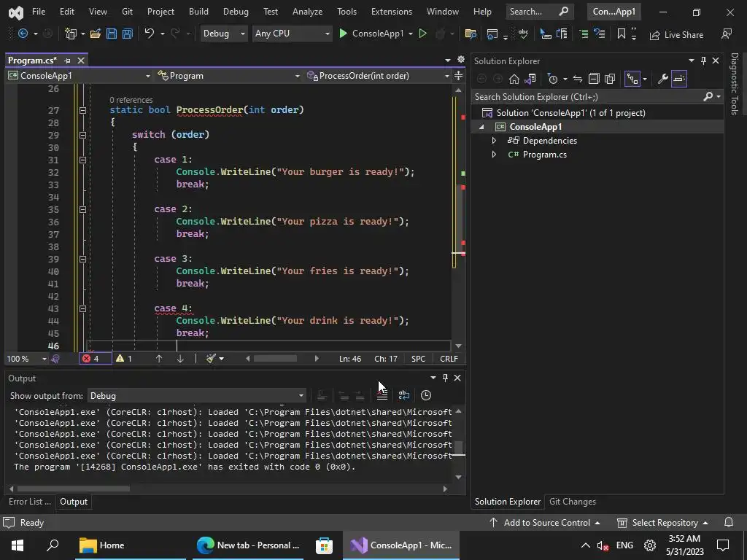Image resolution: width=747 pixels, height=560 pixels.
Task: Expand the Dependencies tree node
Action: pyautogui.click(x=494, y=141)
